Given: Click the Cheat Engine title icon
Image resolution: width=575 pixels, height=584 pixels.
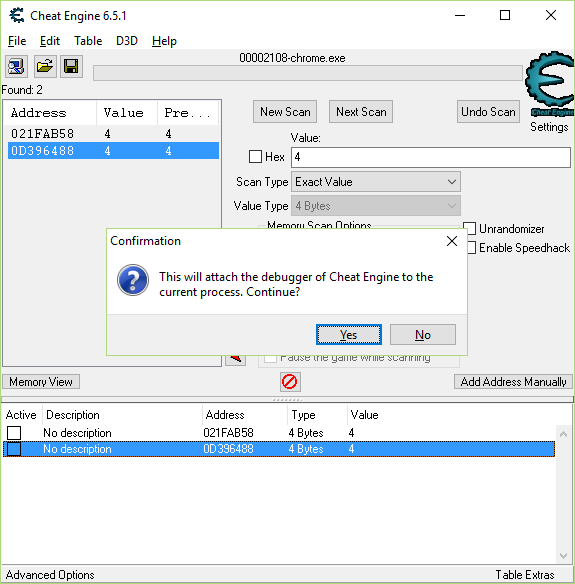Looking at the screenshot, I should [17, 16].
